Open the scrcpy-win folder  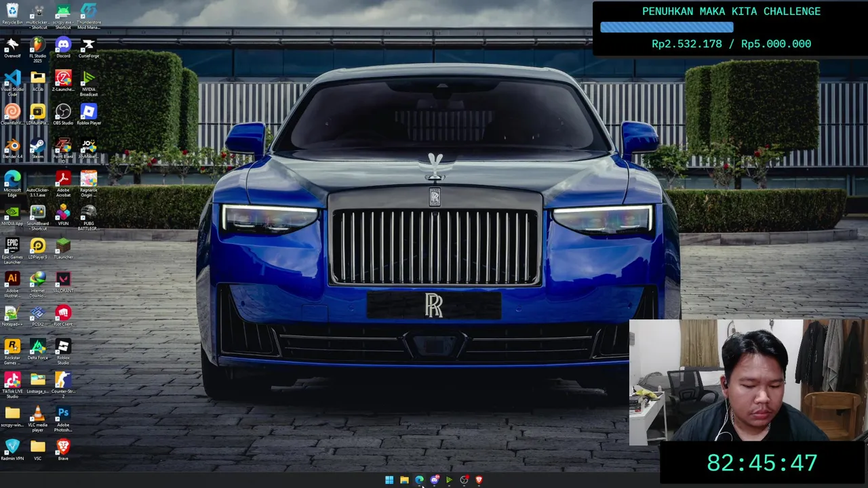(x=12, y=417)
